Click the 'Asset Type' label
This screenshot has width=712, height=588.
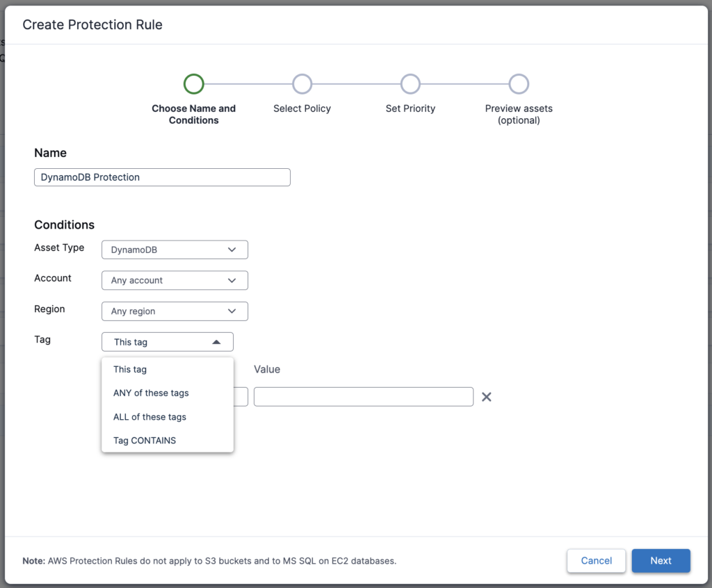click(x=59, y=248)
